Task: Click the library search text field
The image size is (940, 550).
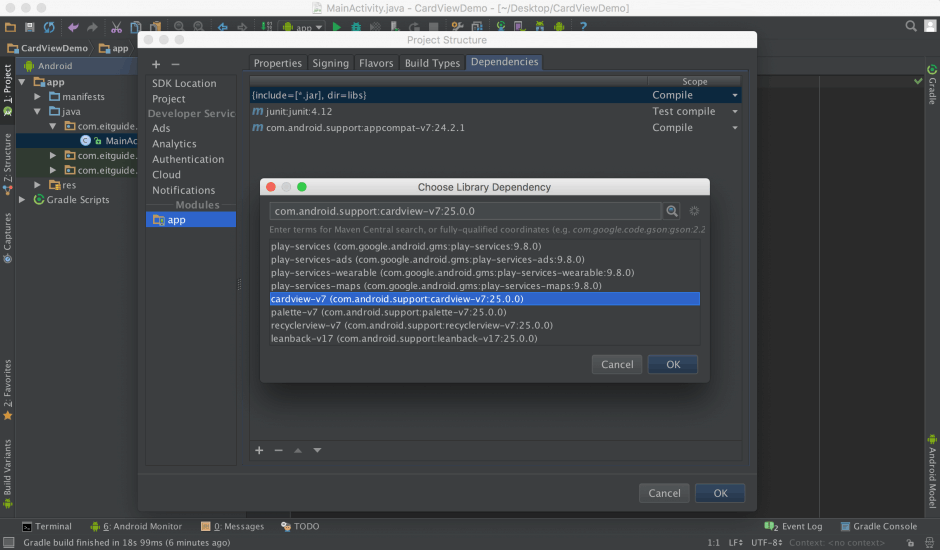Action: click(465, 211)
